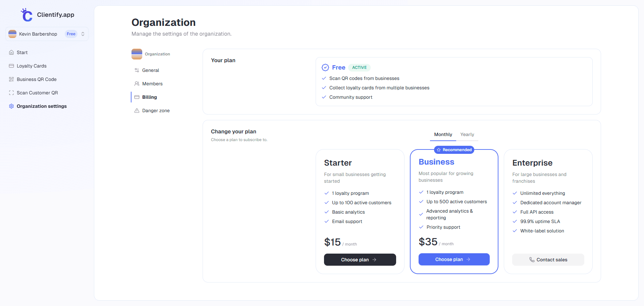Viewport: 644px width, 306px height.
Task: Click the Danger zone warning triangle icon
Action: (137, 111)
